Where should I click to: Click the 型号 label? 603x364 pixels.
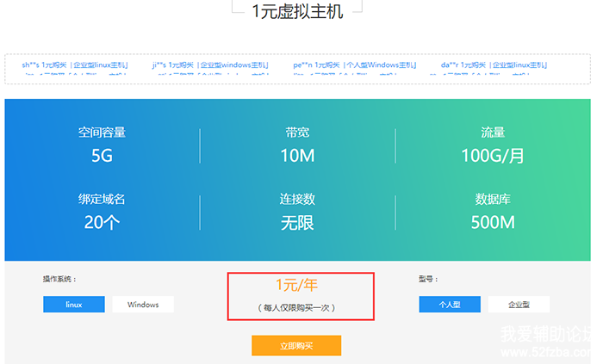tap(429, 280)
